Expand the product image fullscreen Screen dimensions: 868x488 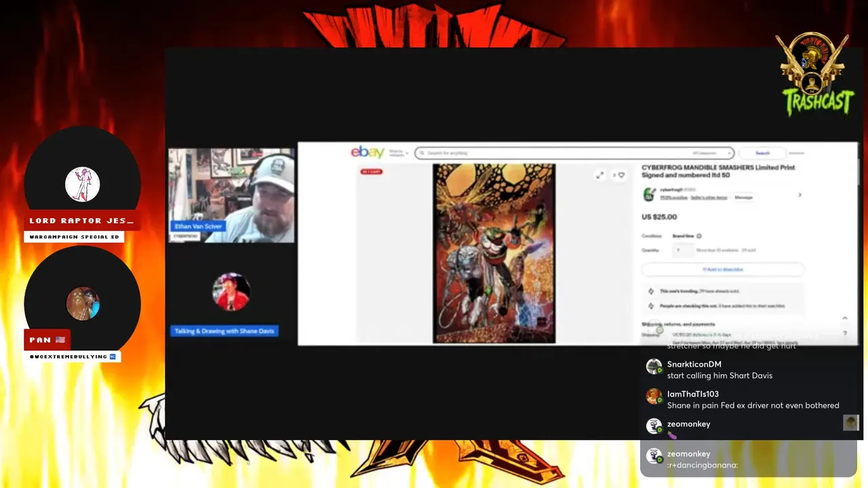[x=599, y=175]
